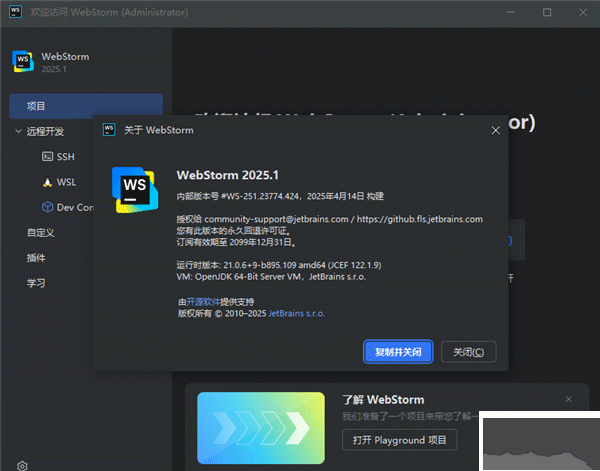Select SSH under remote development
Viewport: 600px width, 471px height.
(65, 156)
